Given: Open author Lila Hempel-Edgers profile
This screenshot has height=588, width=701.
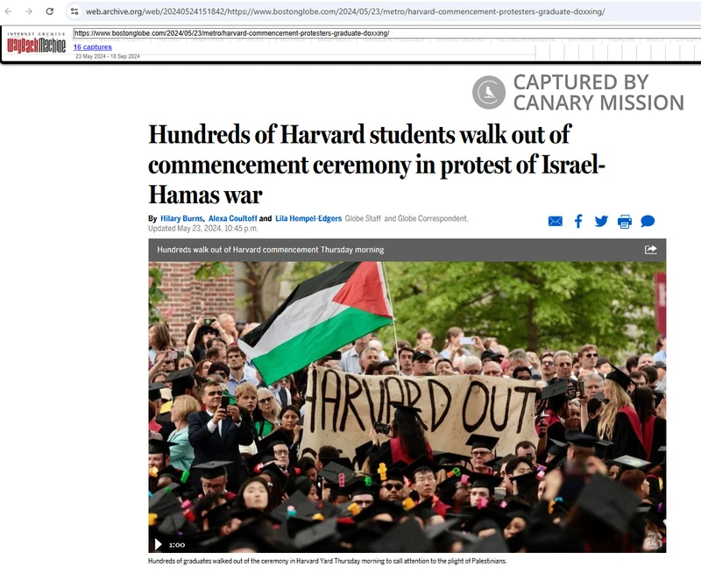Looking at the screenshot, I should point(308,218).
